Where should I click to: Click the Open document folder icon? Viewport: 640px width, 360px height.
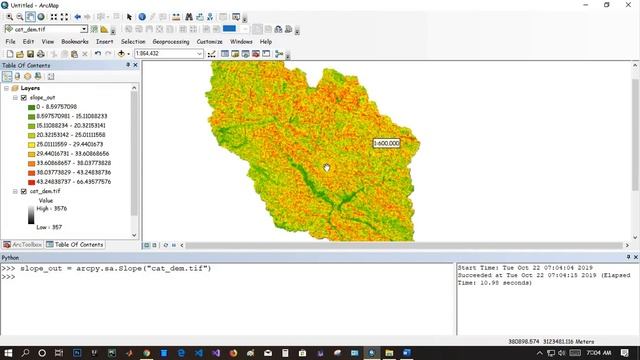click(20, 54)
